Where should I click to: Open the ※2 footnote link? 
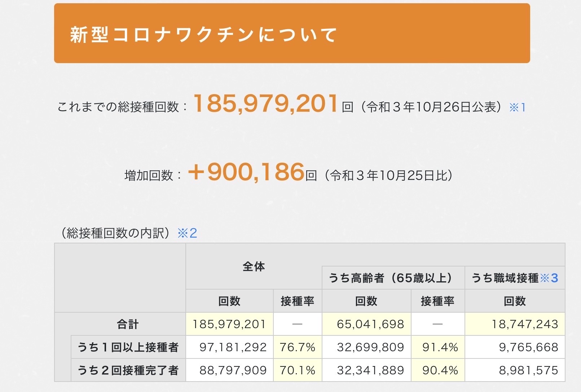[x=187, y=233]
